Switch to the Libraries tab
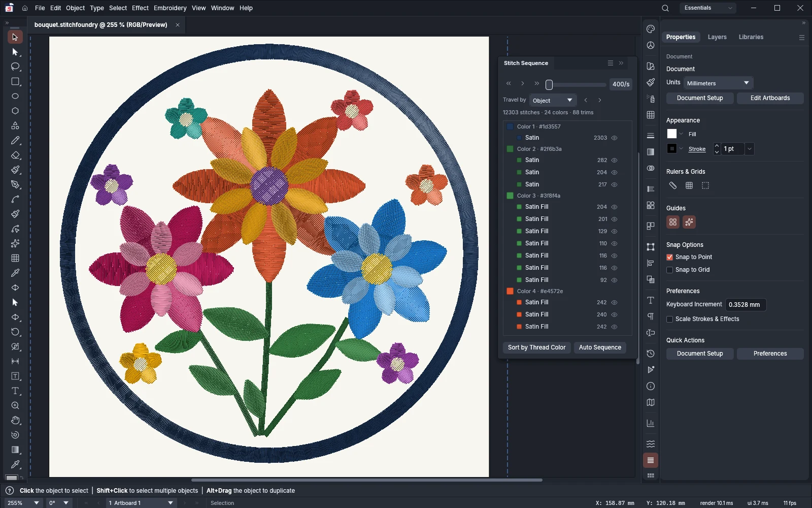This screenshot has height=508, width=812. (751, 37)
